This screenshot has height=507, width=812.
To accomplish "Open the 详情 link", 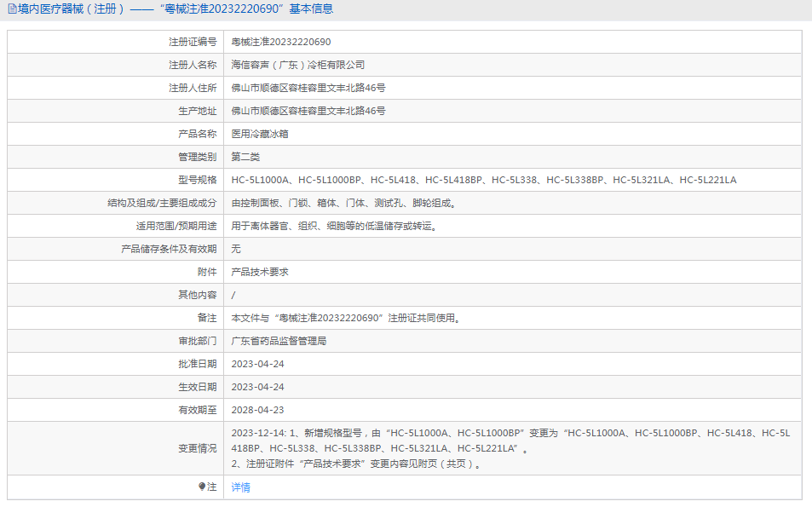I will coord(240,487).
